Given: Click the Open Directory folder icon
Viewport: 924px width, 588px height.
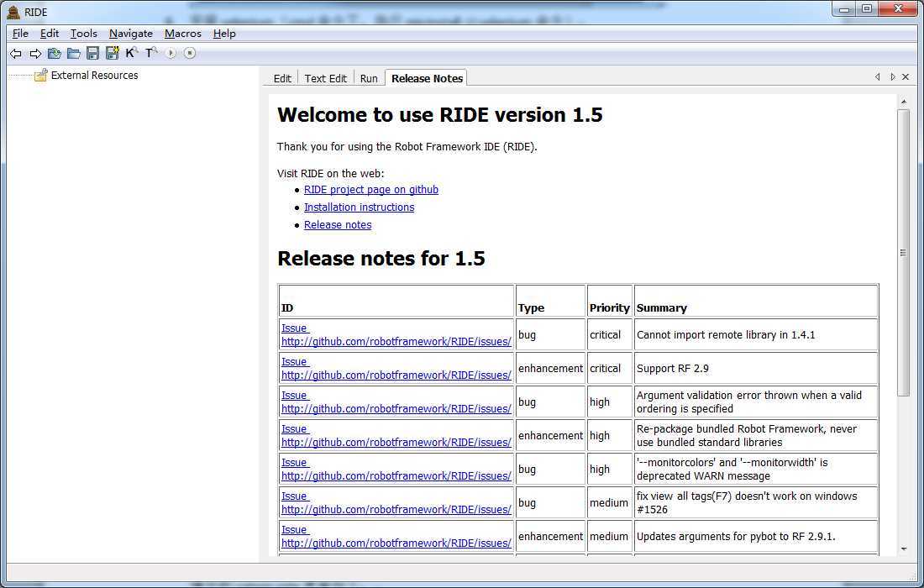Looking at the screenshot, I should click(74, 54).
